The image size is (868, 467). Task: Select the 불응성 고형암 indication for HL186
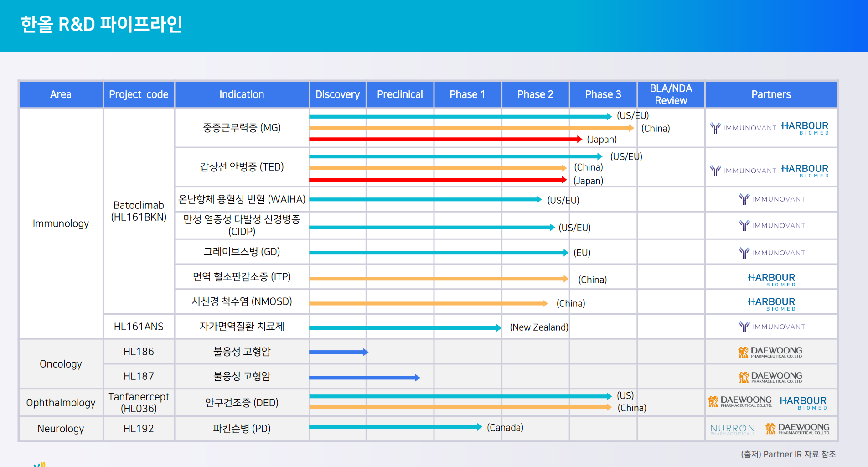[242, 352]
